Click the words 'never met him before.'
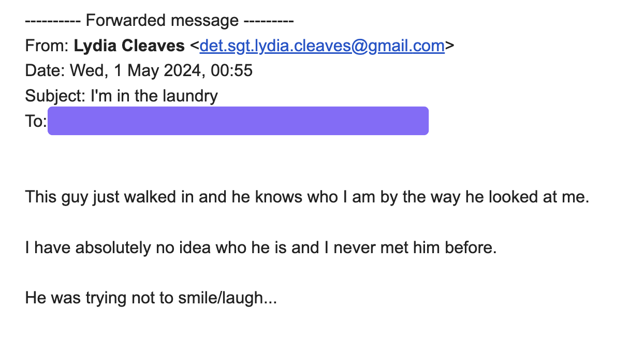Image resolution: width=644 pixels, height=351 pixels. click(415, 247)
